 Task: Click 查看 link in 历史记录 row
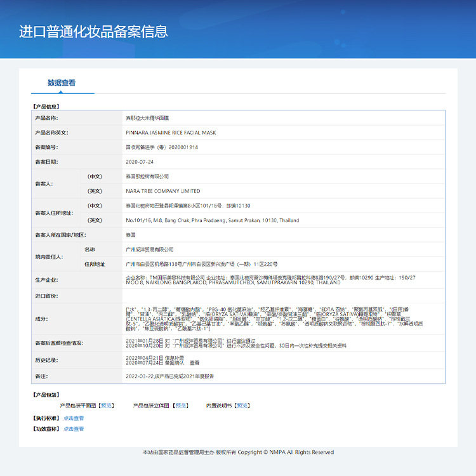coord(195,363)
